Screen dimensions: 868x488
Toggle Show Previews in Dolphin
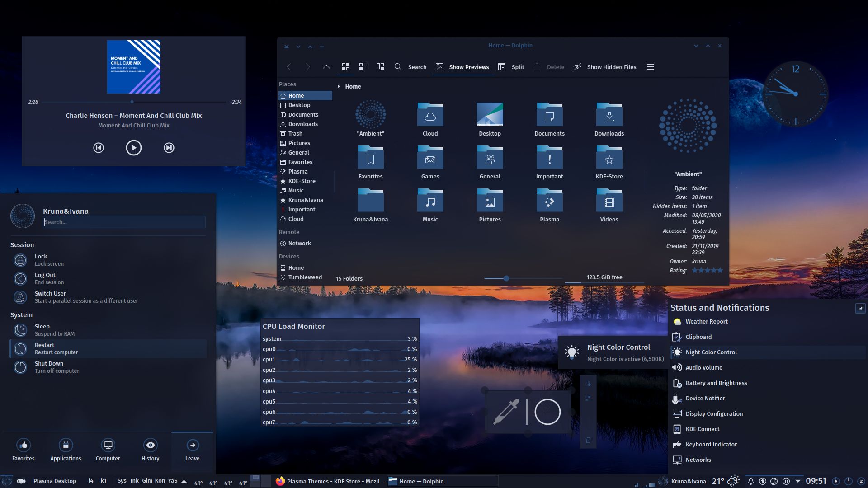click(462, 66)
